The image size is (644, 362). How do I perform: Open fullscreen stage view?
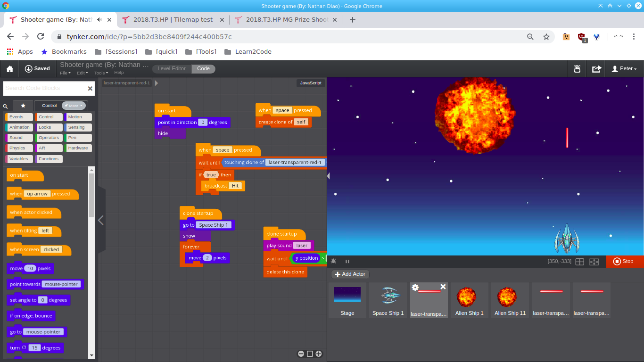point(594,262)
